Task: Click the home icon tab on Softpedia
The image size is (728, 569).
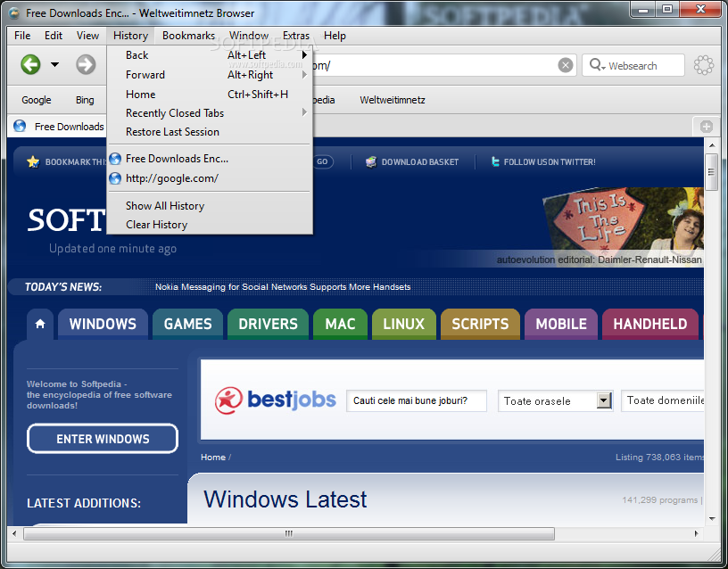Action: (40, 324)
